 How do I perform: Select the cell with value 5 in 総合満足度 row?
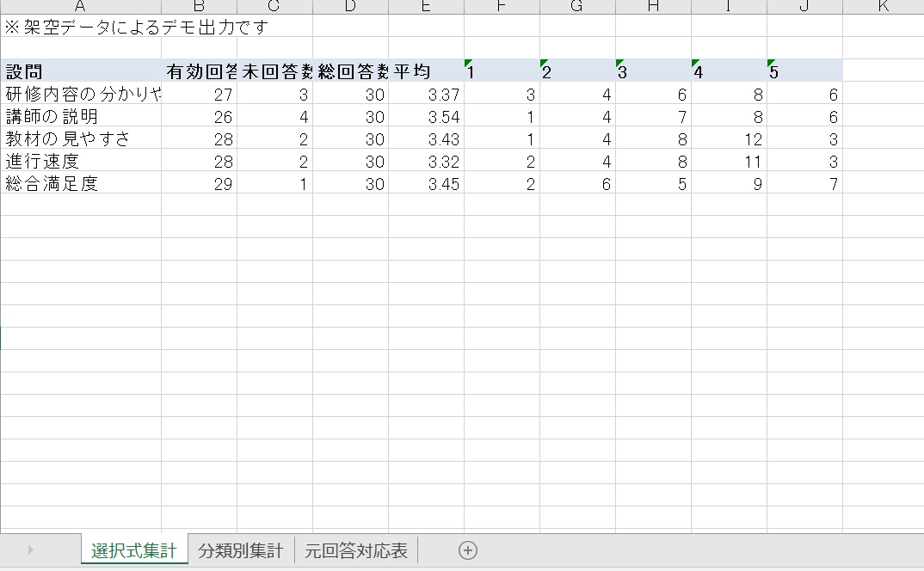click(x=654, y=183)
